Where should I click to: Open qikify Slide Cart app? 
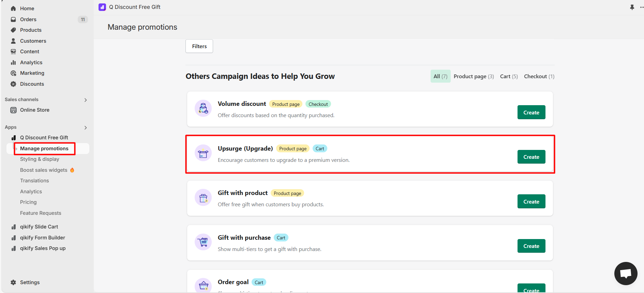tap(39, 227)
